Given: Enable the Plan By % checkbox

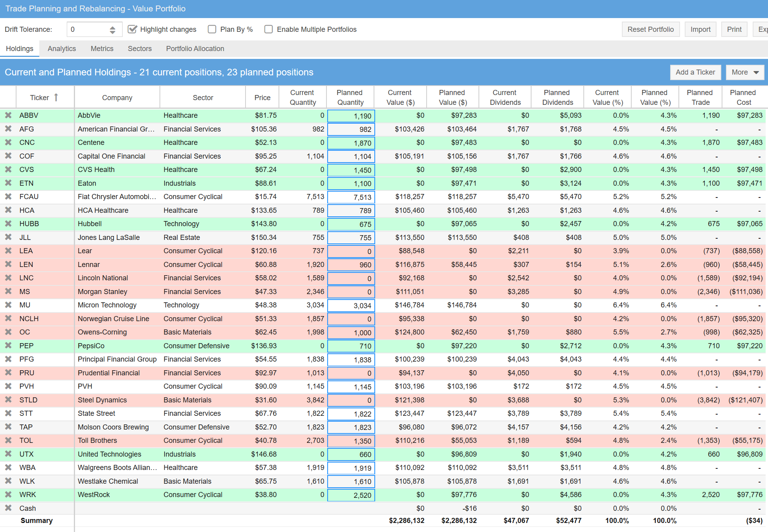Looking at the screenshot, I should point(212,29).
